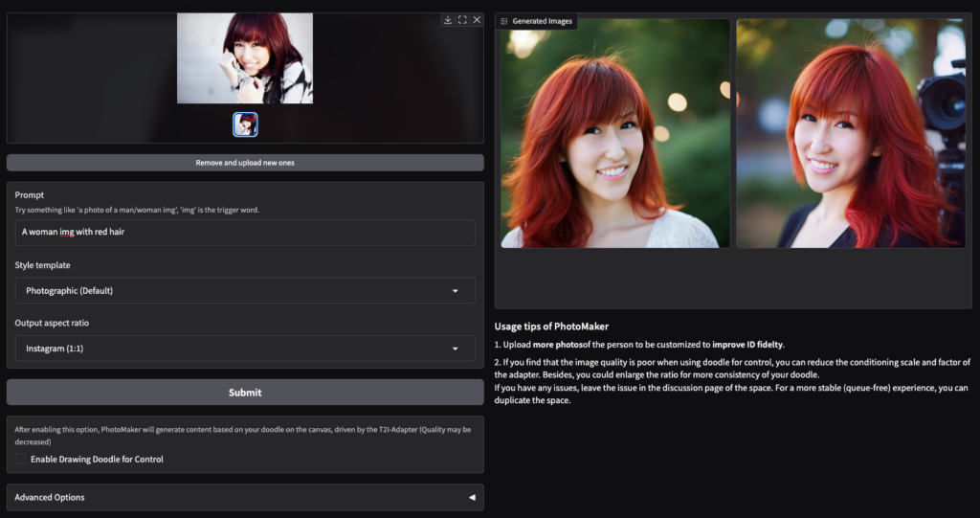Click the Generated Images gallery icon
980x518 pixels.
point(504,21)
